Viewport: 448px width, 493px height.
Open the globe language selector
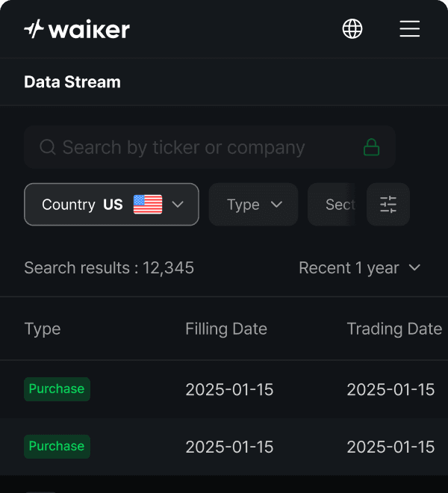pos(352,29)
